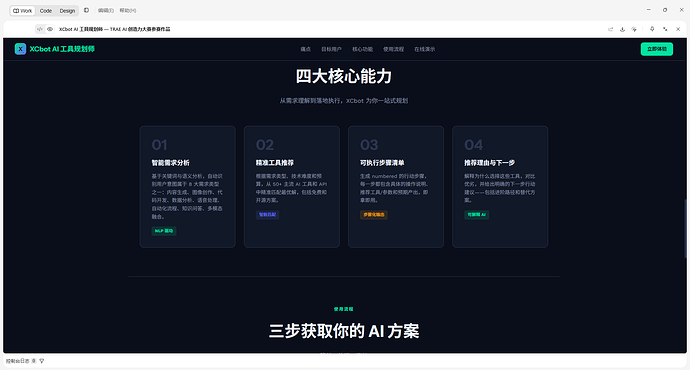Expand the preview panel to fullscreen
This screenshot has height=370, width=690.
click(665, 29)
